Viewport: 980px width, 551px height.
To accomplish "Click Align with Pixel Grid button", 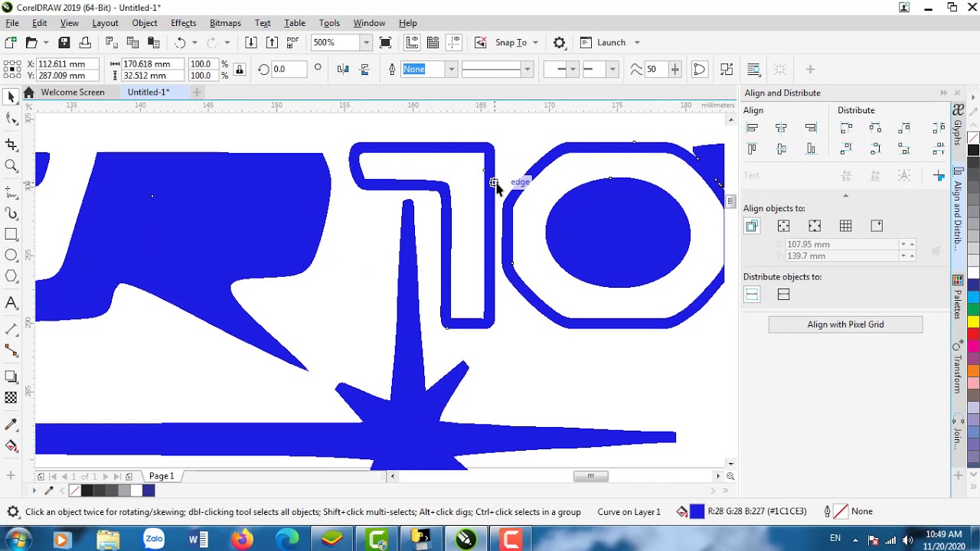I will pos(845,324).
